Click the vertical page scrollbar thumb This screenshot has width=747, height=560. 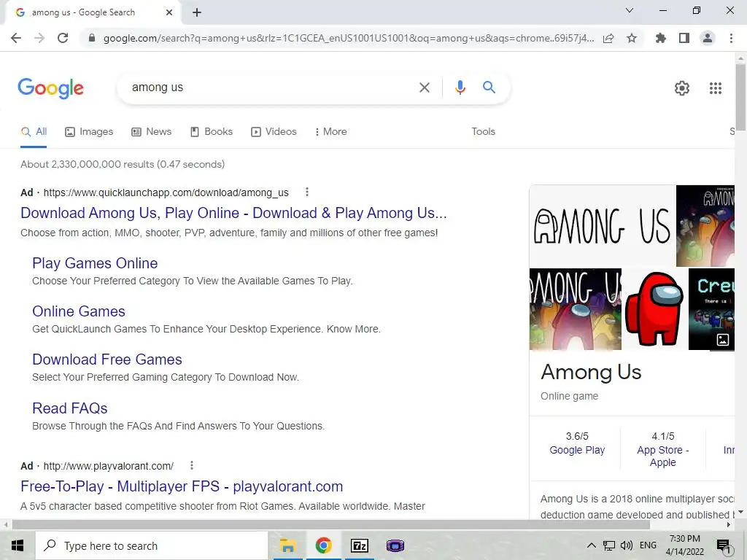(x=740, y=97)
